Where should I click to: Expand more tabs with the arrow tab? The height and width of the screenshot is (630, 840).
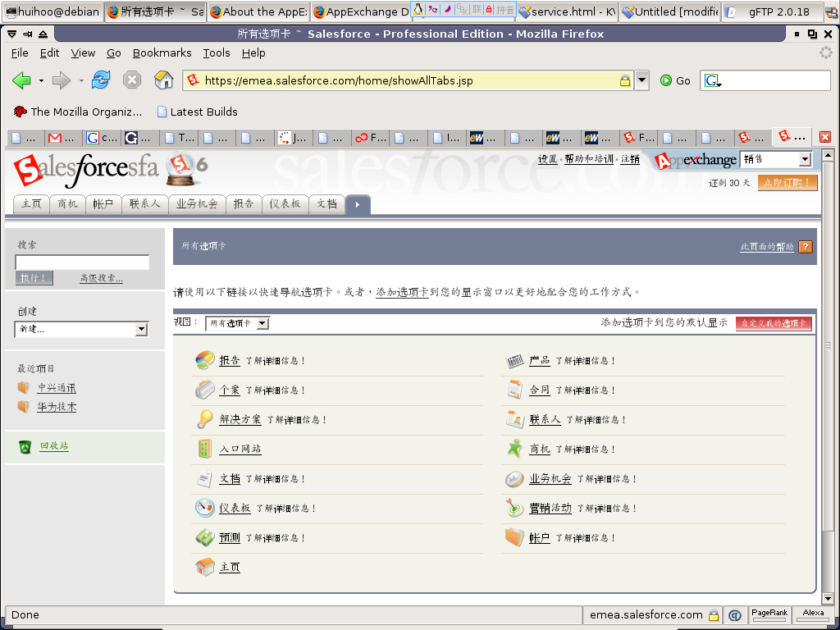tap(358, 204)
